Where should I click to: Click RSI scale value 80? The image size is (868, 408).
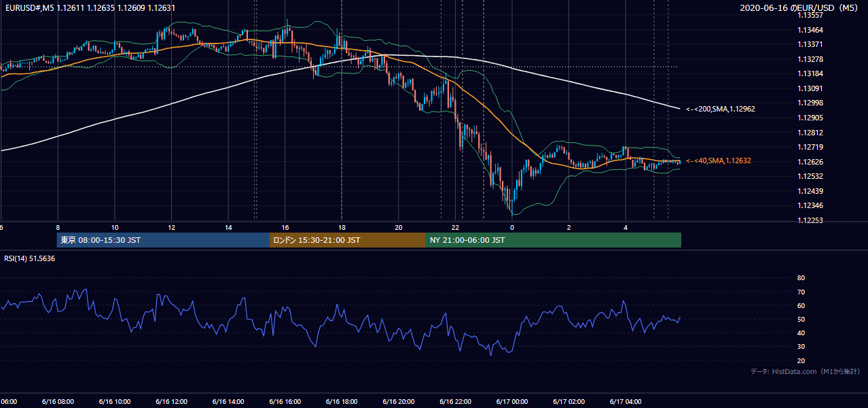(x=801, y=278)
